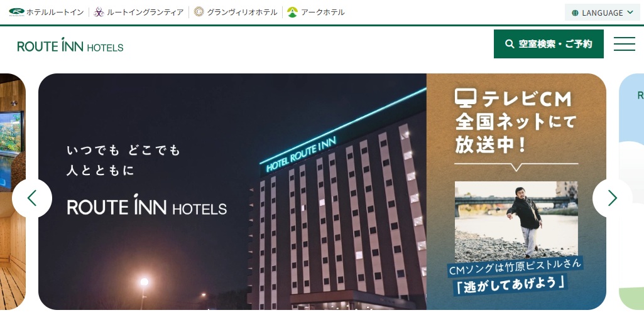644x315 pixels.
Task: Click the Grandvrio Hotel circular emblem
Action: pyautogui.click(x=199, y=12)
